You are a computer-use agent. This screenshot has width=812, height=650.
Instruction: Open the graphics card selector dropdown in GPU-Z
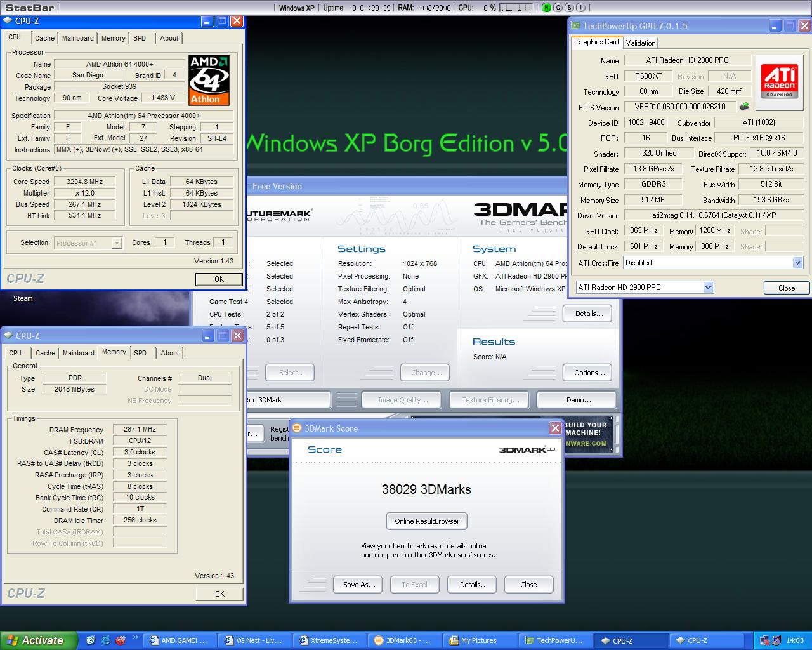click(645, 288)
